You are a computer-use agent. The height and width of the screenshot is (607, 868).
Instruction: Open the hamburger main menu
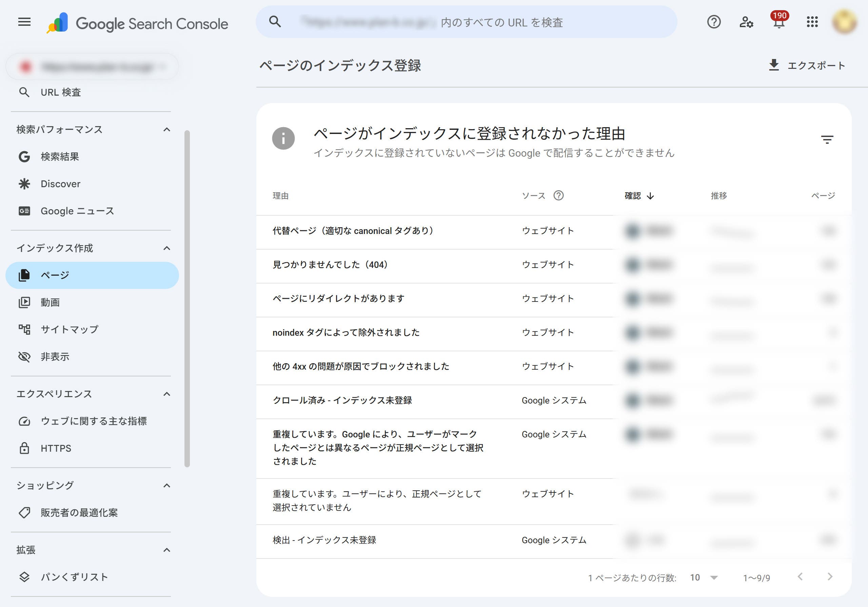tap(24, 22)
